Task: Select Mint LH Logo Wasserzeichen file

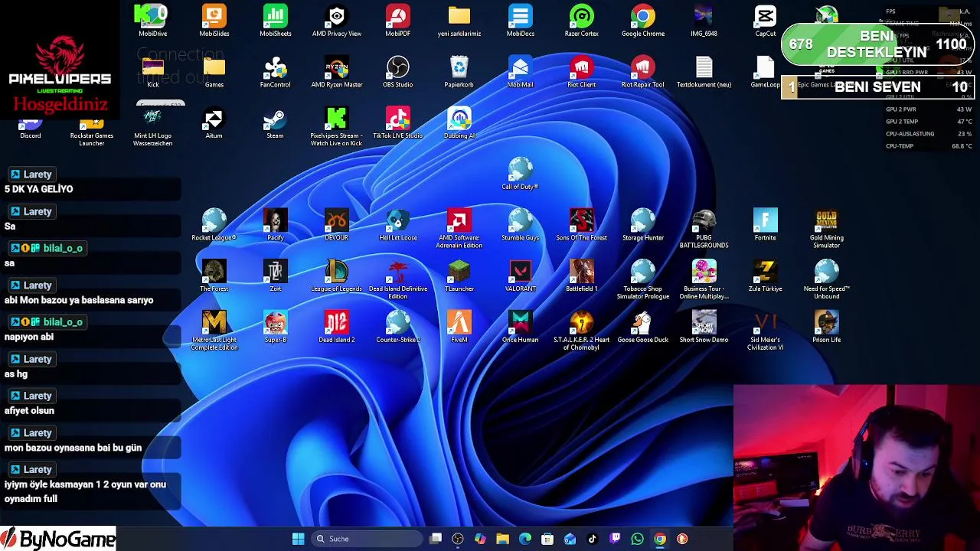Action: 152,127
